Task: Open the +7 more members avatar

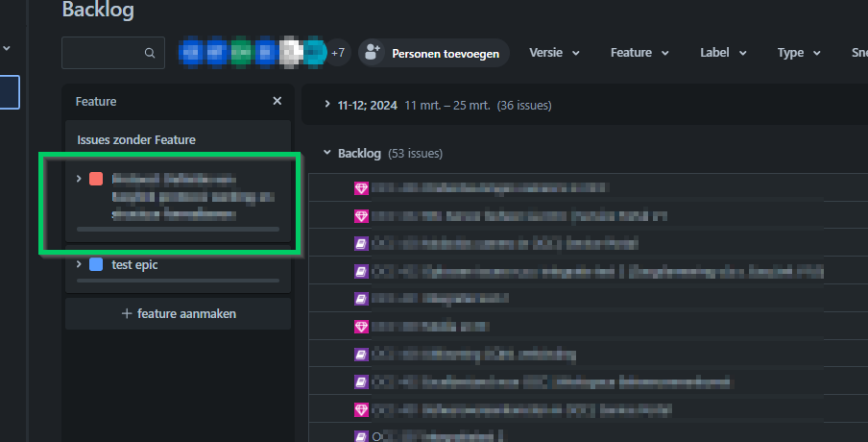Action: [x=338, y=53]
